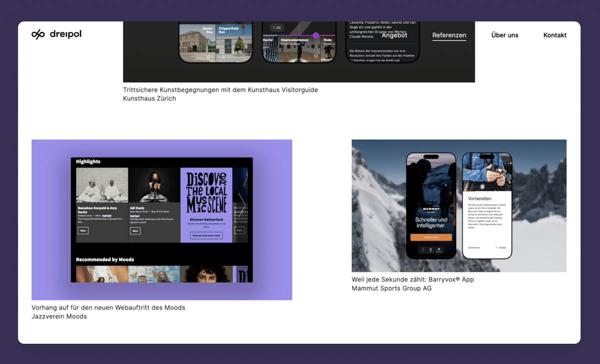Viewport: 600px width, 364px height.
Task: Click the 'Recommended by Moods' heading
Action: pos(105,260)
